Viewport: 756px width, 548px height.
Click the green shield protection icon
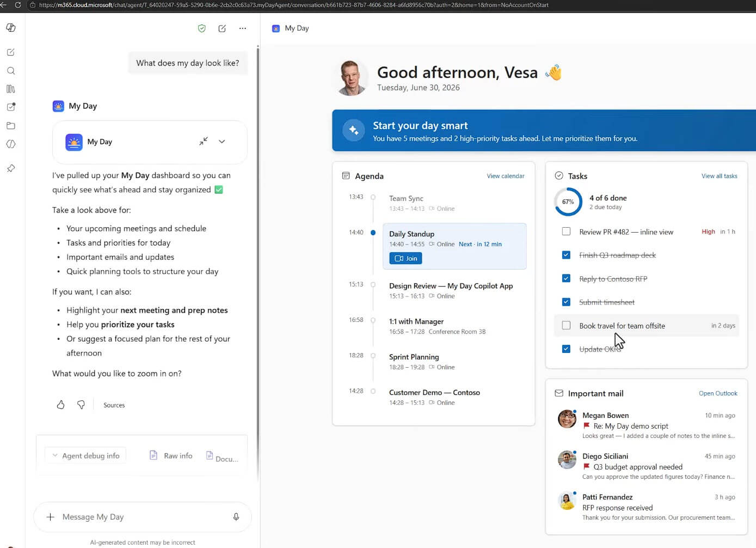[202, 28]
